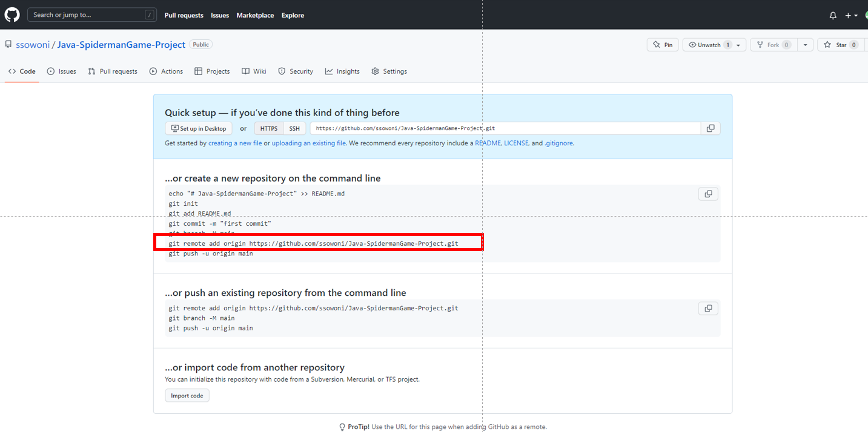This screenshot has width=868, height=432.
Task: Open the Projects tab
Action: [212, 71]
